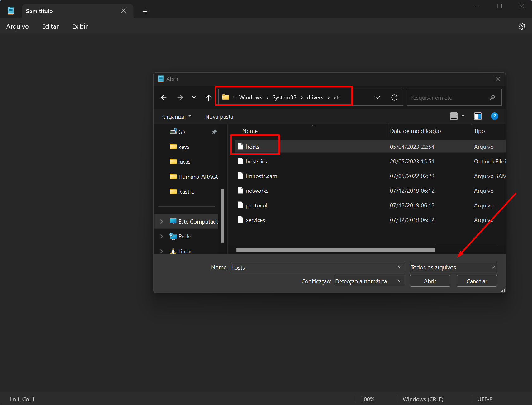This screenshot has width=532, height=405.
Task: Change view layout icon
Action: pos(454,116)
